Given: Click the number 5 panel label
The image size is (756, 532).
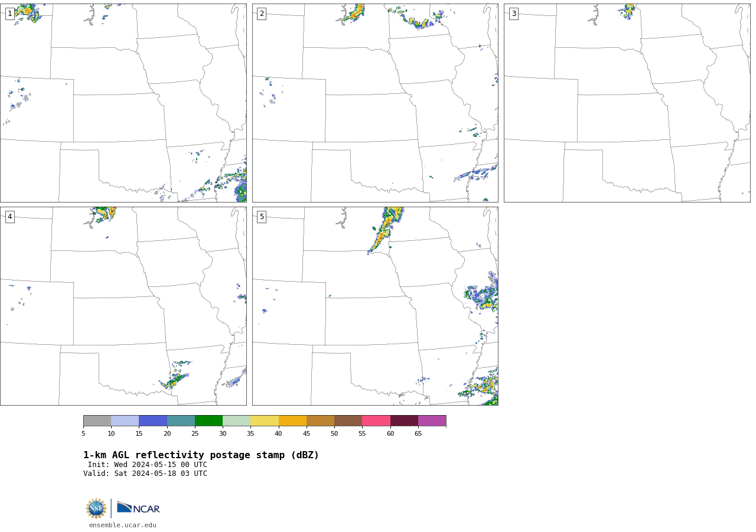Looking at the screenshot, I should coord(262,217).
